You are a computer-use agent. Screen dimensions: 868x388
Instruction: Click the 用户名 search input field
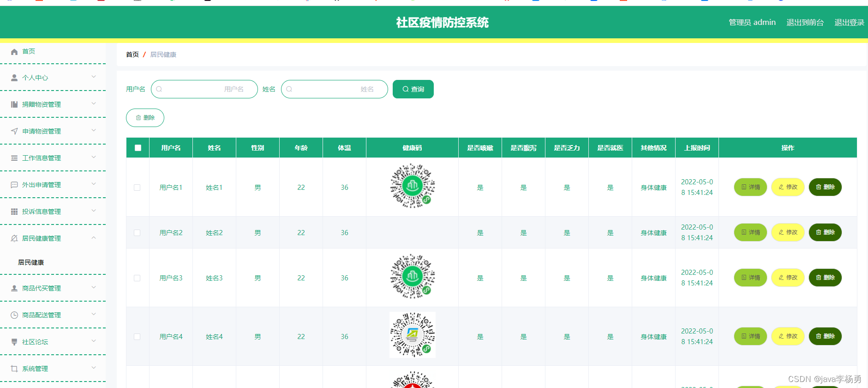point(204,89)
